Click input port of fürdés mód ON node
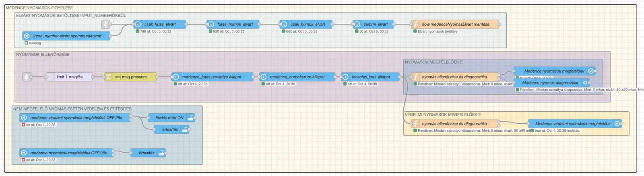Image resolution: width=644 pixels, height=176 pixels. click(x=149, y=118)
